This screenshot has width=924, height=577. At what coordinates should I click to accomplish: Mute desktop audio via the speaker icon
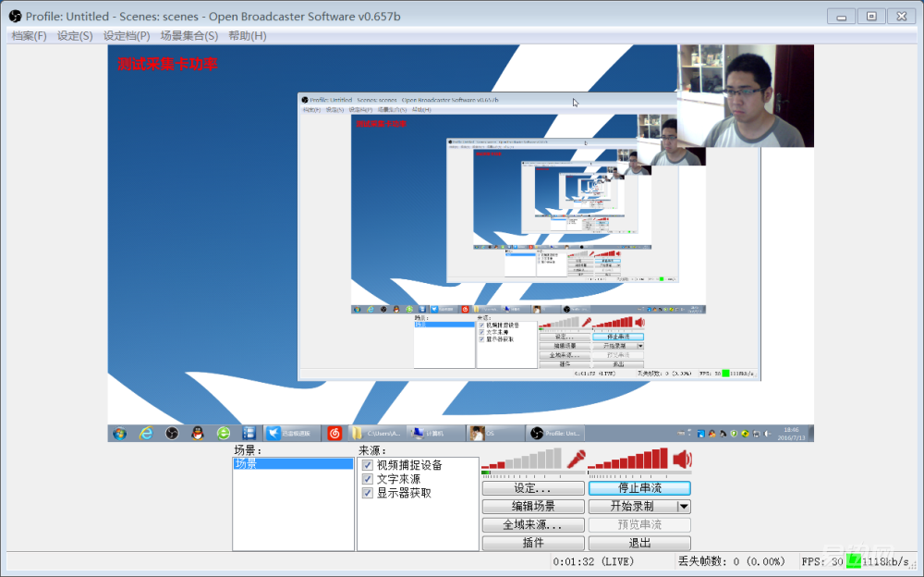click(683, 460)
